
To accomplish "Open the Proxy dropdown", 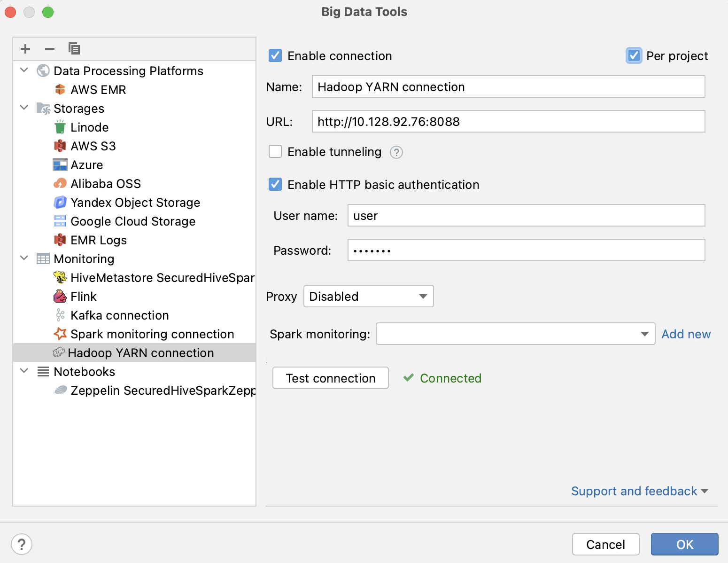I will [x=368, y=296].
